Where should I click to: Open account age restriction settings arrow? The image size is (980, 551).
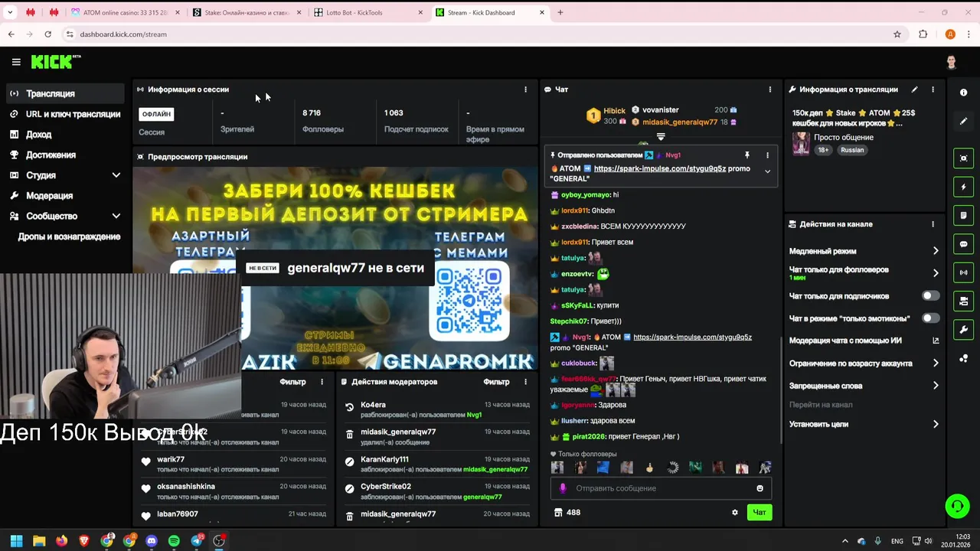point(936,364)
